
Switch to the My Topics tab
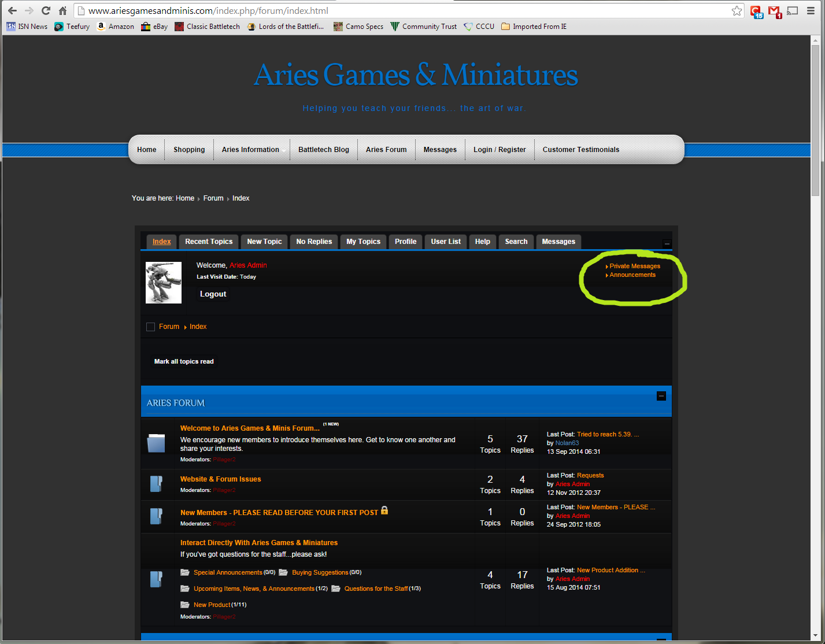pos(364,242)
